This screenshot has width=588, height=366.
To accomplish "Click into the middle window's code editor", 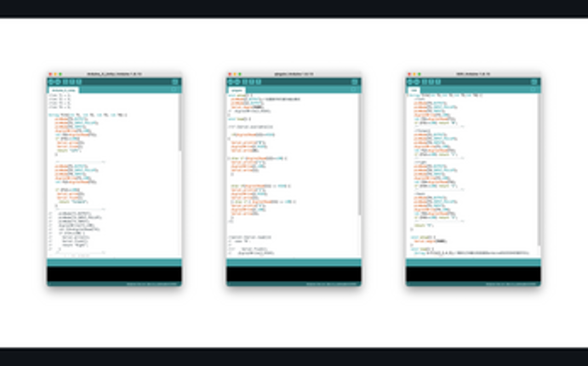I will coord(292,175).
